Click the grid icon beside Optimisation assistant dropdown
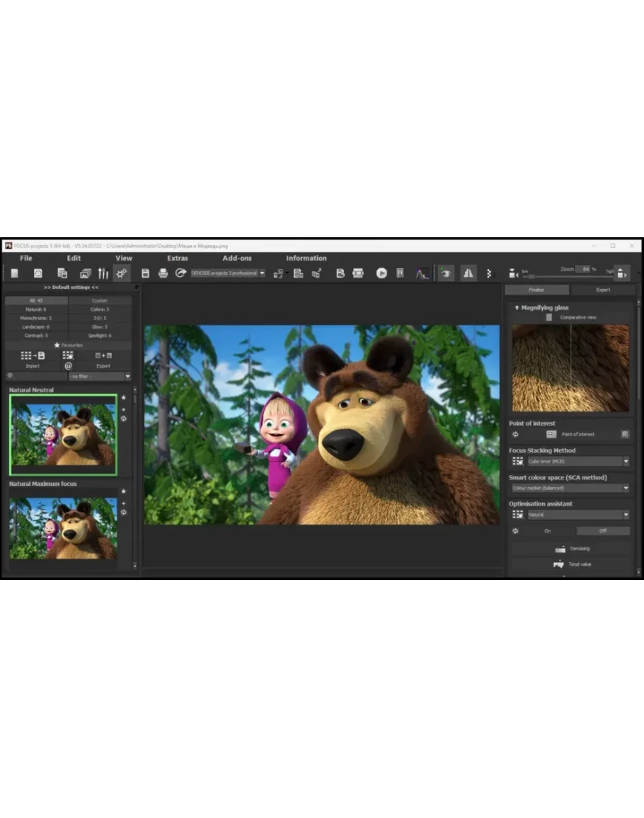 tap(518, 515)
